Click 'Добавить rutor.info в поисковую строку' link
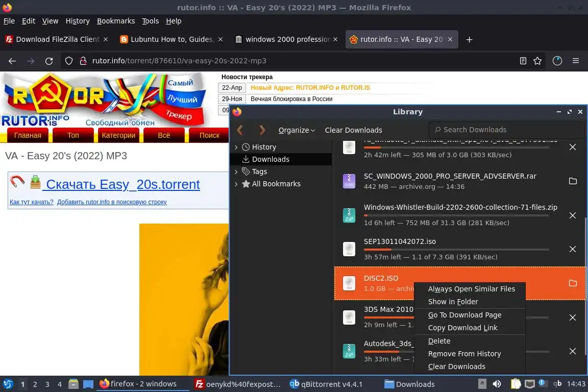The image size is (588, 392). click(112, 202)
